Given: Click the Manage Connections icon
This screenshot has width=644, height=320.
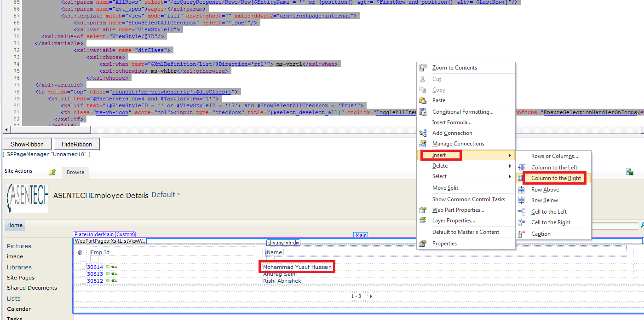Looking at the screenshot, I should (422, 143).
